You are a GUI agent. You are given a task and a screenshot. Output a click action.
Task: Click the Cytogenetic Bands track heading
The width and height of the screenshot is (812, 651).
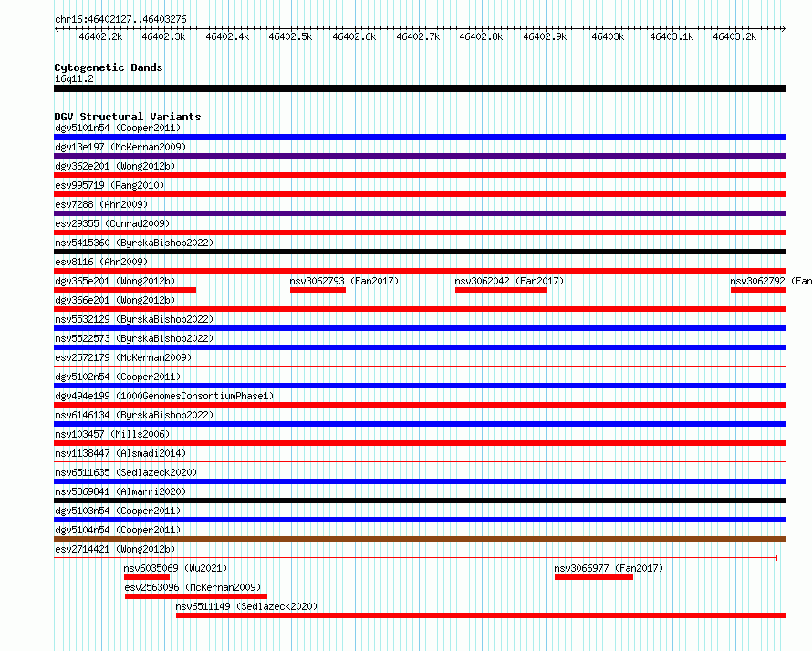[109, 67]
